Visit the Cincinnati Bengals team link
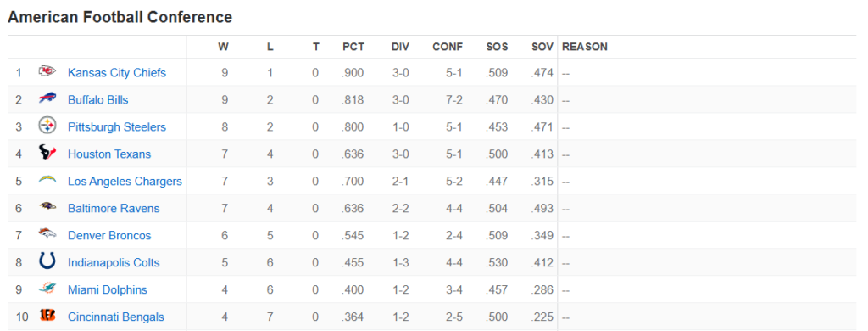Screen dimensions: 868x331 point(115,317)
